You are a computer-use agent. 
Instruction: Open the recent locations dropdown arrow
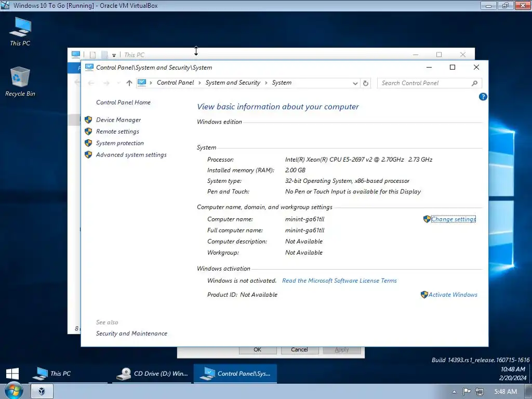pos(118,83)
